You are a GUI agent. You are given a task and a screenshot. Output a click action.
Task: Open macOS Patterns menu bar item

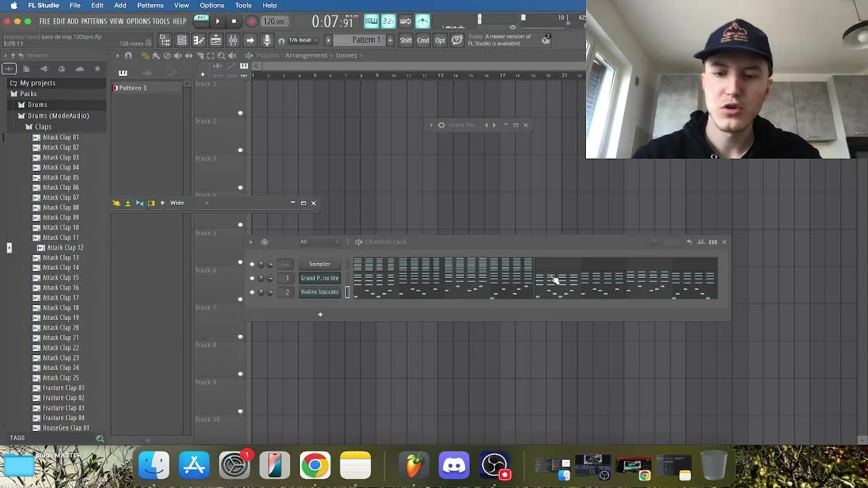click(150, 5)
